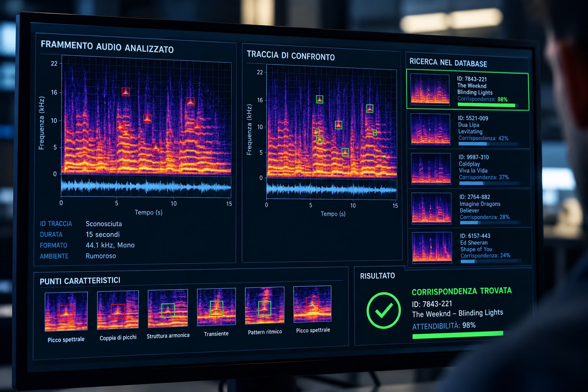588x392 pixels.
Task: Select the Pattern ritmico feature thumbnail
Action: [265, 305]
